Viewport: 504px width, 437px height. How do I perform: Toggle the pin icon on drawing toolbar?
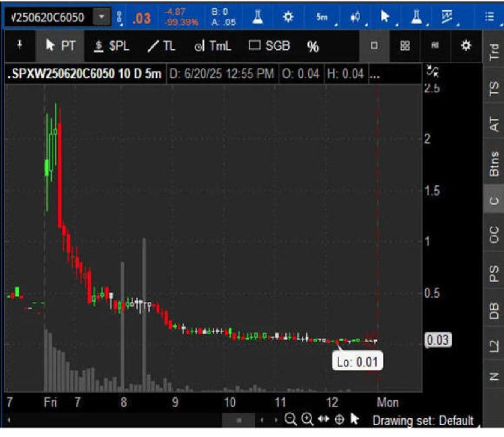pyautogui.click(x=20, y=46)
